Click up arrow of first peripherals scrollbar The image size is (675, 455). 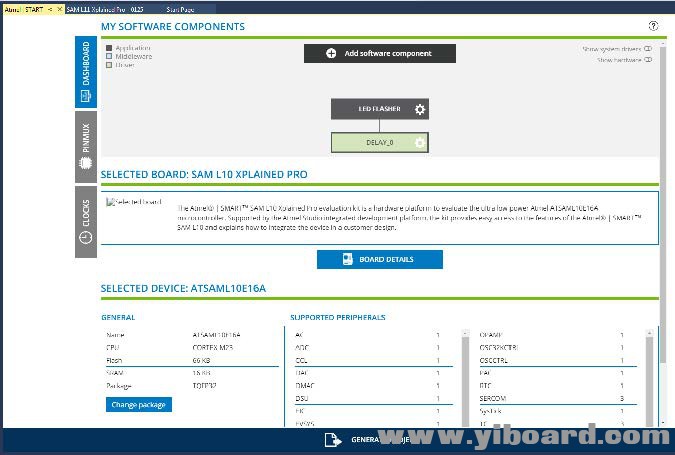point(465,333)
